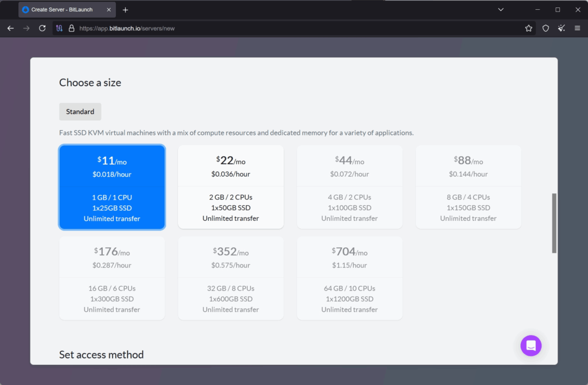Click the padlock security icon
588x385 pixels.
tap(71, 28)
